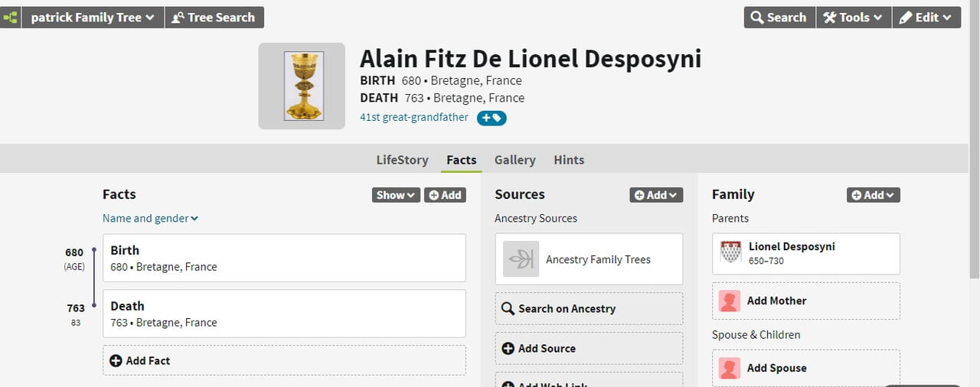Click the golden chalice profile photo
The height and width of the screenshot is (387, 980).
coord(303,86)
